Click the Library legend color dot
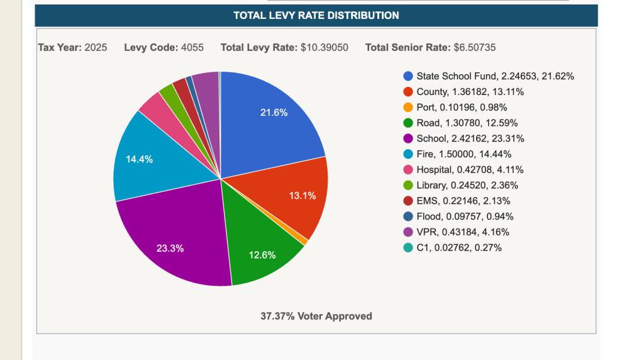644x360 pixels. click(408, 185)
